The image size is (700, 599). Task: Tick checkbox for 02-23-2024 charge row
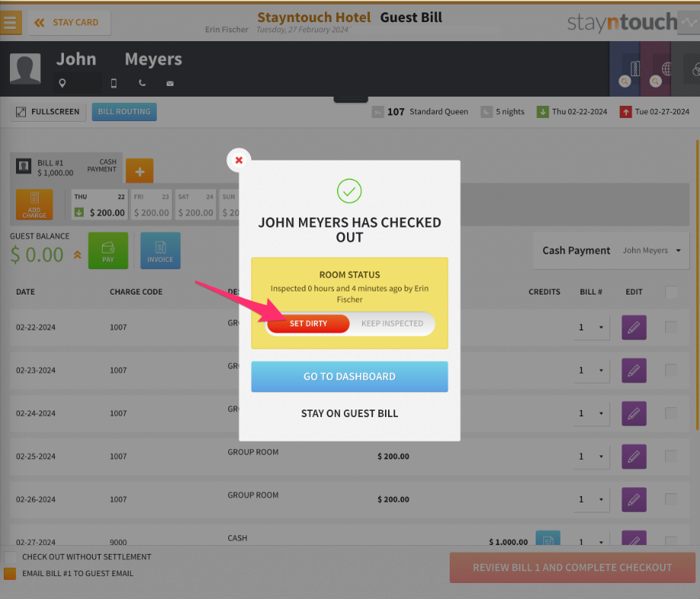tap(671, 370)
